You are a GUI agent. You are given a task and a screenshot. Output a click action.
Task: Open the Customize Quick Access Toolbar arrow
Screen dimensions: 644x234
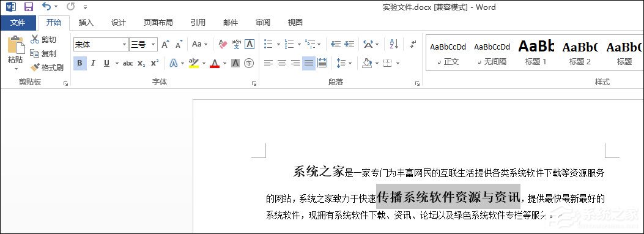85,7
